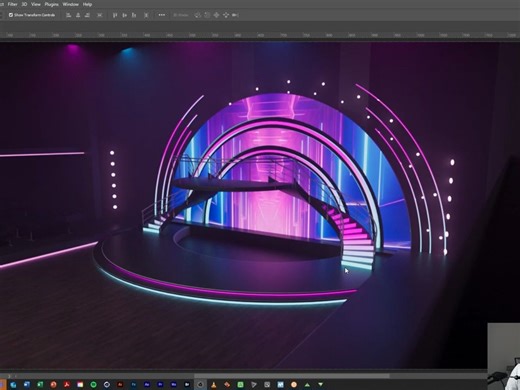Click the Align left edges icon
Viewport: 520px width, 390px height.
69,15
